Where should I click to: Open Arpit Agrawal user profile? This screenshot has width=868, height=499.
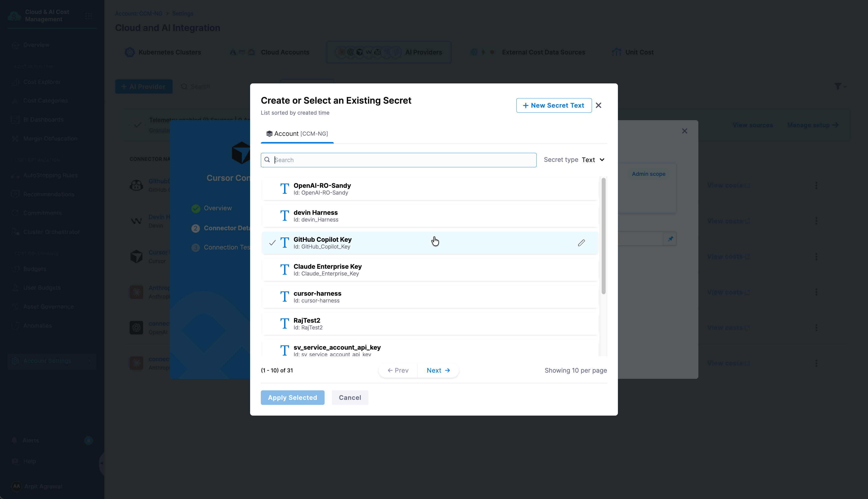coord(37,486)
